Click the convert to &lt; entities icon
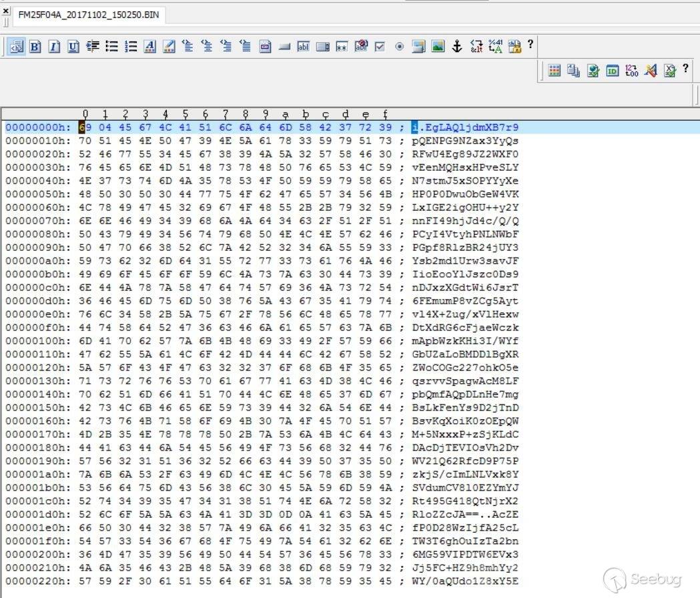700x598 pixels. click(476, 46)
